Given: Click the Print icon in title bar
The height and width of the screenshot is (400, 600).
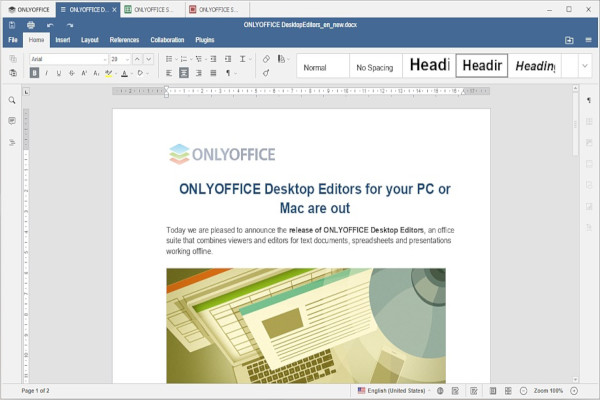Looking at the screenshot, I should (x=31, y=25).
